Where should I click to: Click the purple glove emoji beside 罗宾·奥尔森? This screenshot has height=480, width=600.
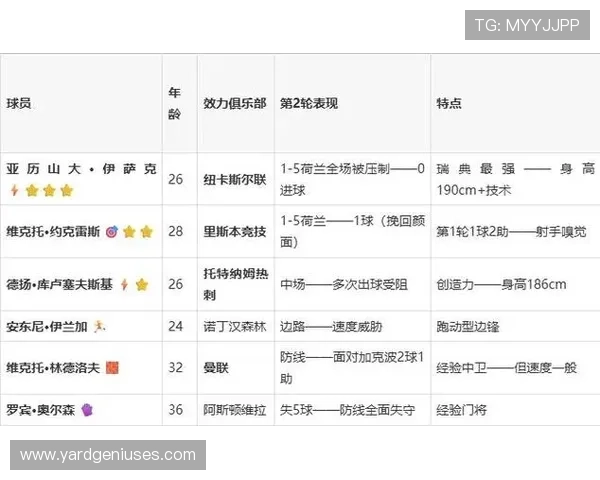(87, 410)
